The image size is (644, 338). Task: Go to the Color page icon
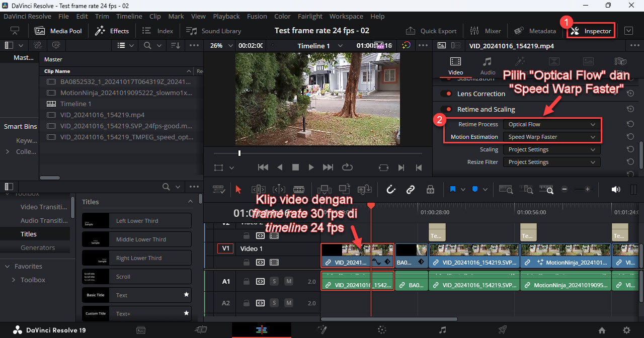tap(382, 330)
